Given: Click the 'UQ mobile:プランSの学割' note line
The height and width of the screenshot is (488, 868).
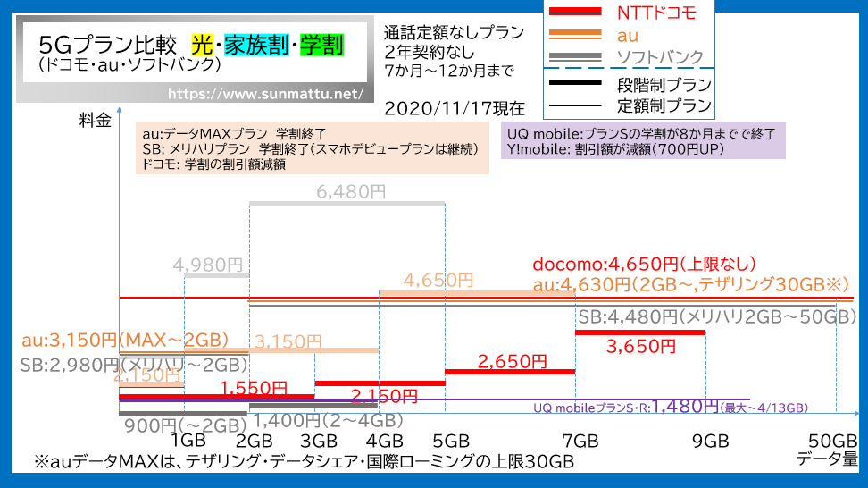Looking at the screenshot, I should click(641, 134).
